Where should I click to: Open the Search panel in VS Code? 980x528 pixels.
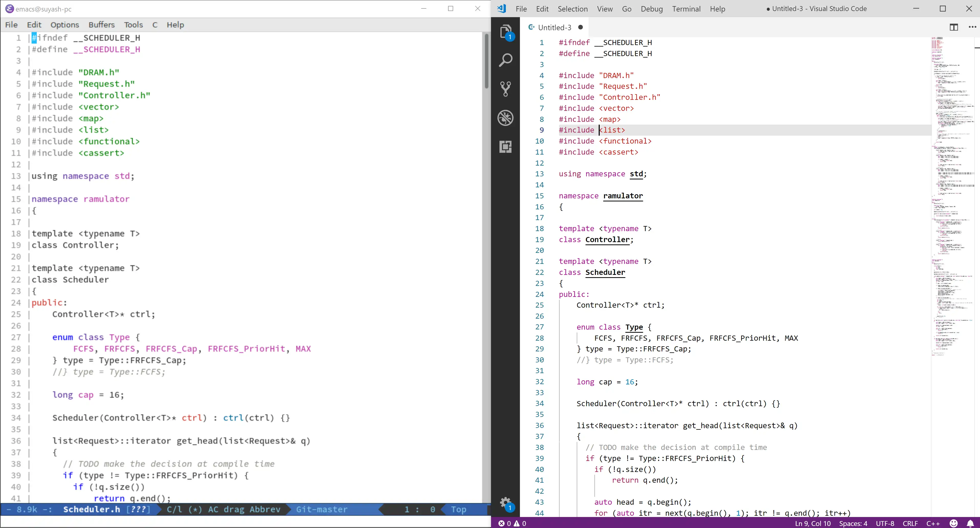tap(506, 60)
